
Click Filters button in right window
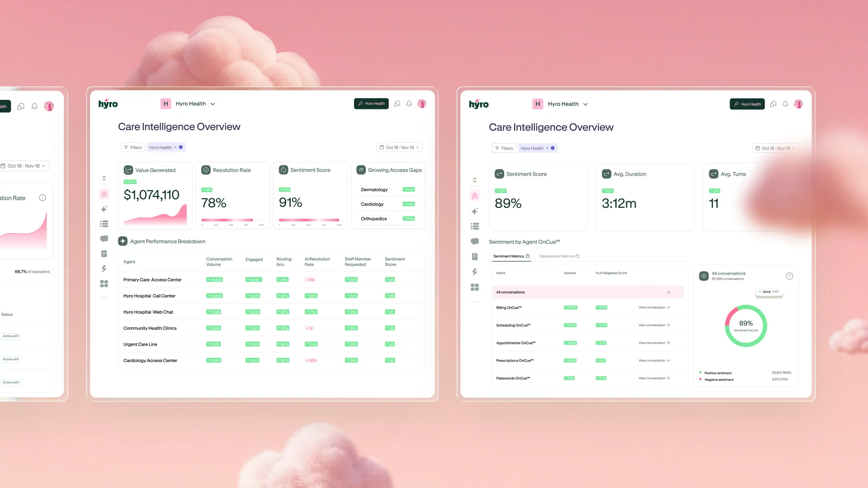point(504,148)
